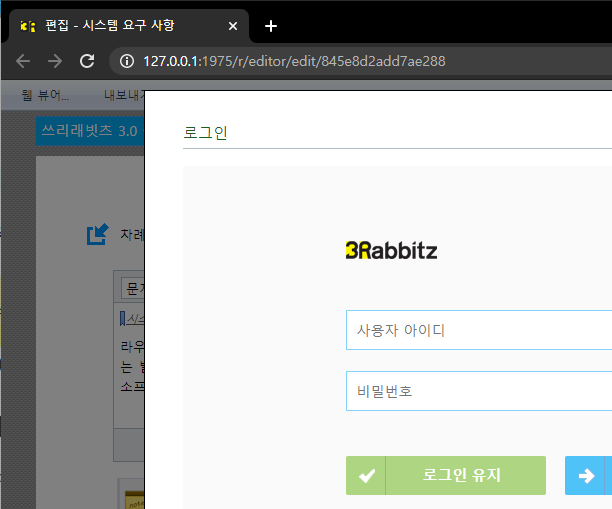Click the 3Rabbitz logo
612x509 pixels.
(391, 251)
